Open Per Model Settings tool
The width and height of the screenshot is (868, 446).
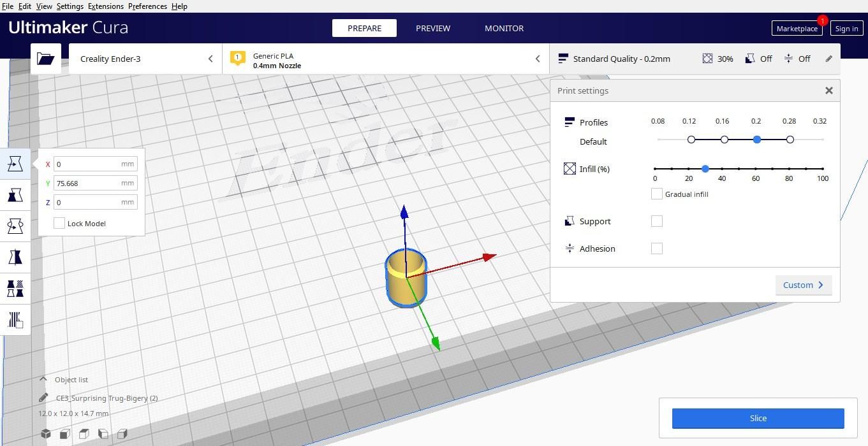coord(15,288)
